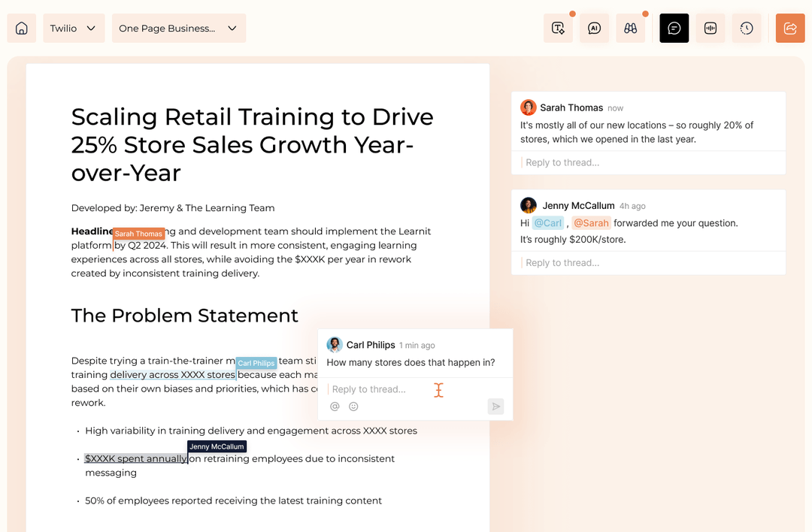812x532 pixels.
Task: View version history via the clock icon
Action: click(x=747, y=28)
